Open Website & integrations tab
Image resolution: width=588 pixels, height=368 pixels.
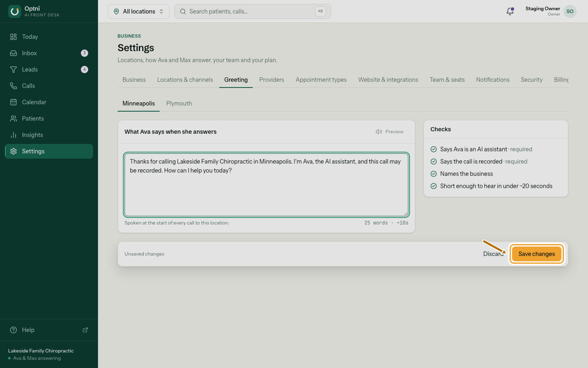[388, 80]
